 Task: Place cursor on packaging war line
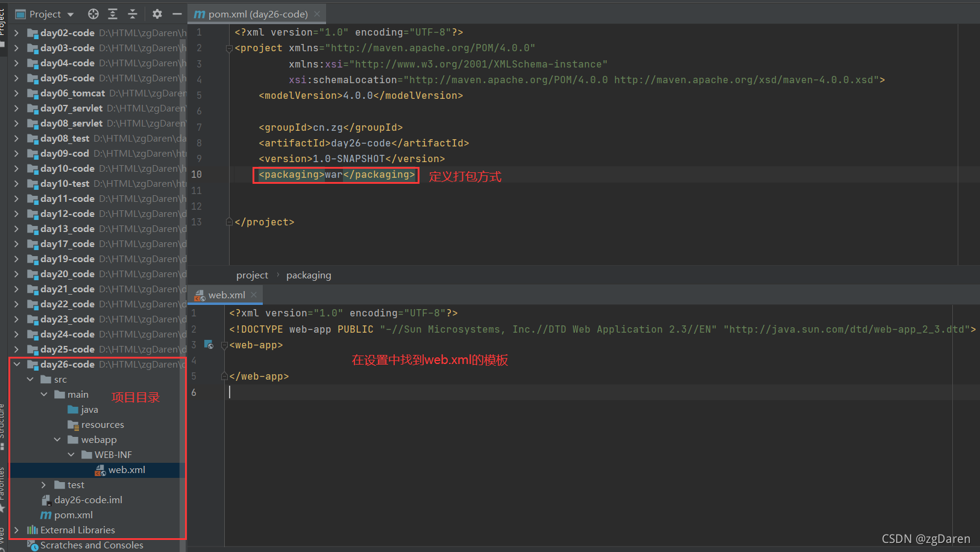pos(337,175)
